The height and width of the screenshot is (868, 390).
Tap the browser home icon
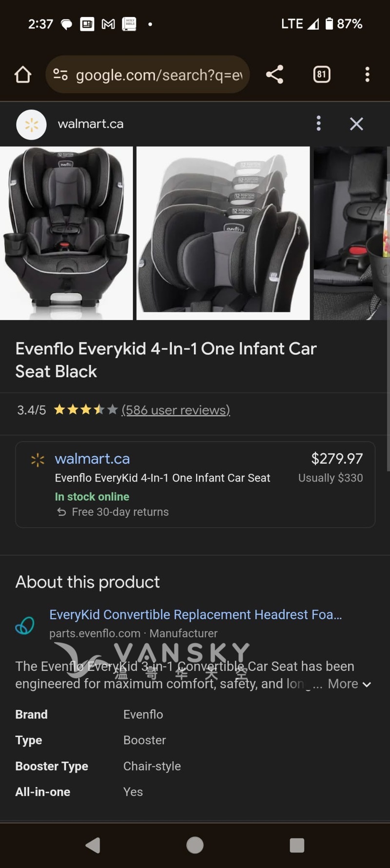[x=23, y=75]
